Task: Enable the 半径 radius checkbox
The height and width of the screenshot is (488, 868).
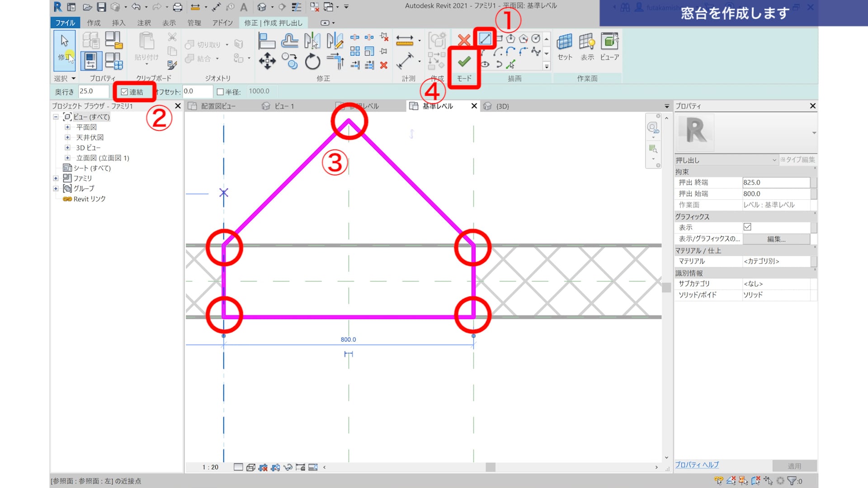Action: [221, 92]
